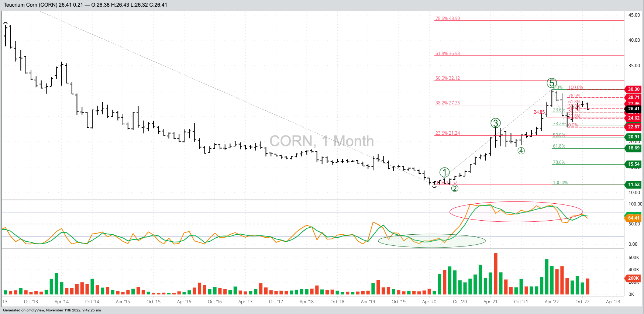Screen dimensions: 644x314
Task: Click the Oct '13 date label
Action: coord(31,302)
